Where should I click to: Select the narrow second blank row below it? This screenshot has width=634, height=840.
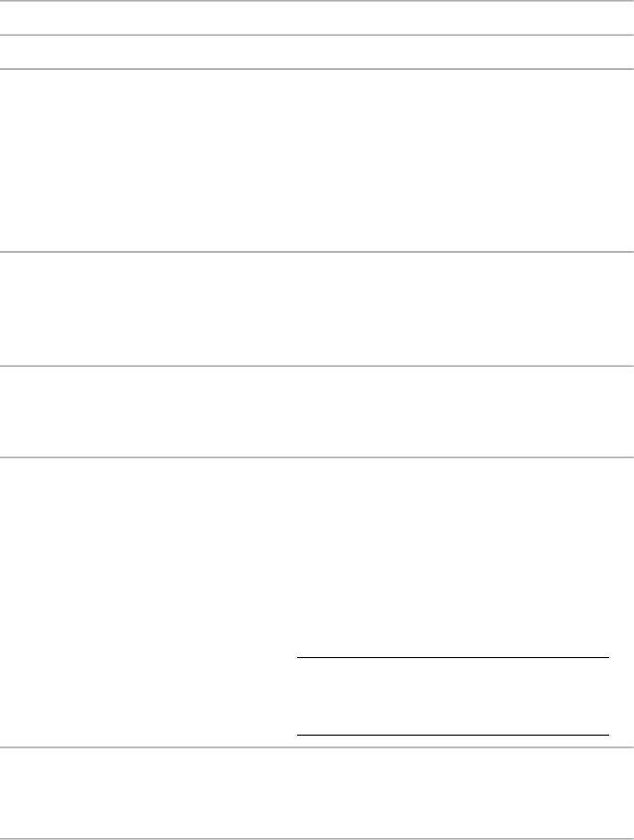317,52
